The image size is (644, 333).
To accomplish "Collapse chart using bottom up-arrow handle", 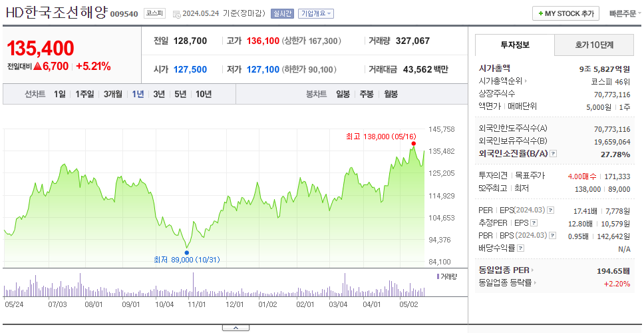I will click(x=236, y=328).
